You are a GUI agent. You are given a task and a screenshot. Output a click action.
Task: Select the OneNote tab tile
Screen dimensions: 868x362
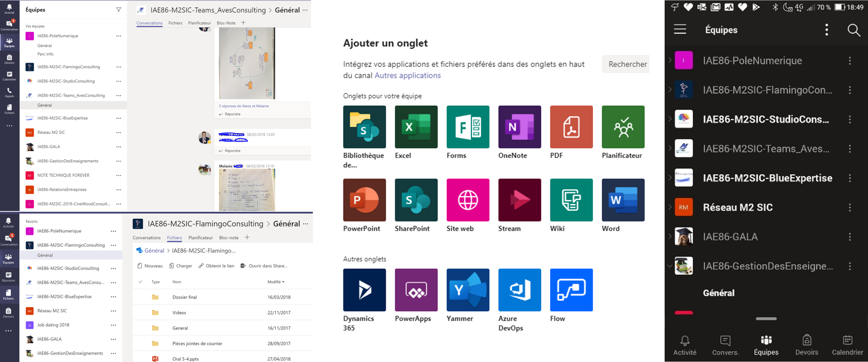click(519, 127)
